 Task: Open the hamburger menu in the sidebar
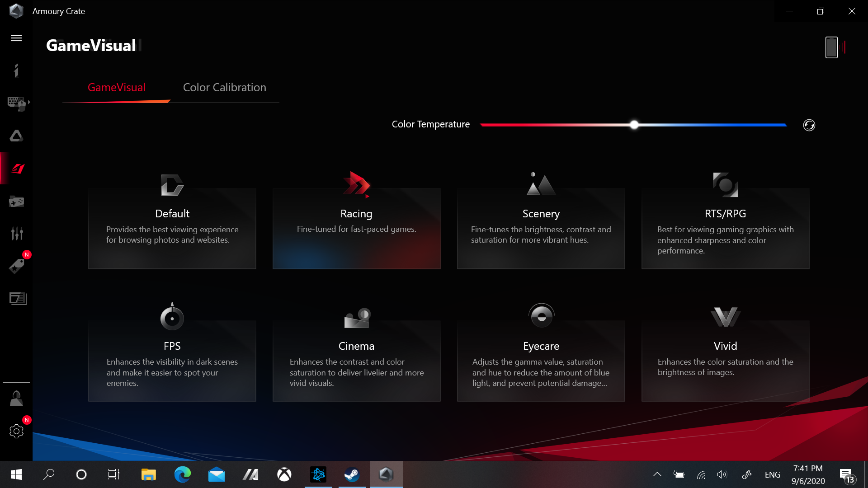(16, 38)
